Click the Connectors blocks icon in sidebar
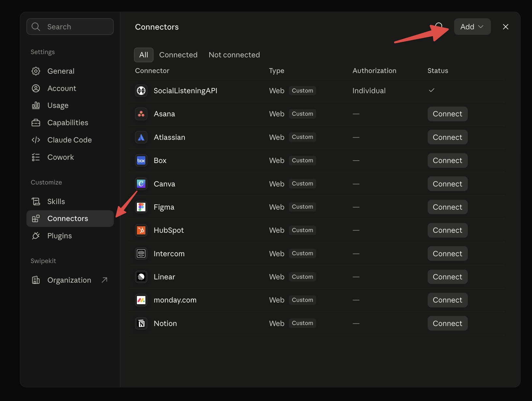The image size is (532, 401). (x=36, y=218)
